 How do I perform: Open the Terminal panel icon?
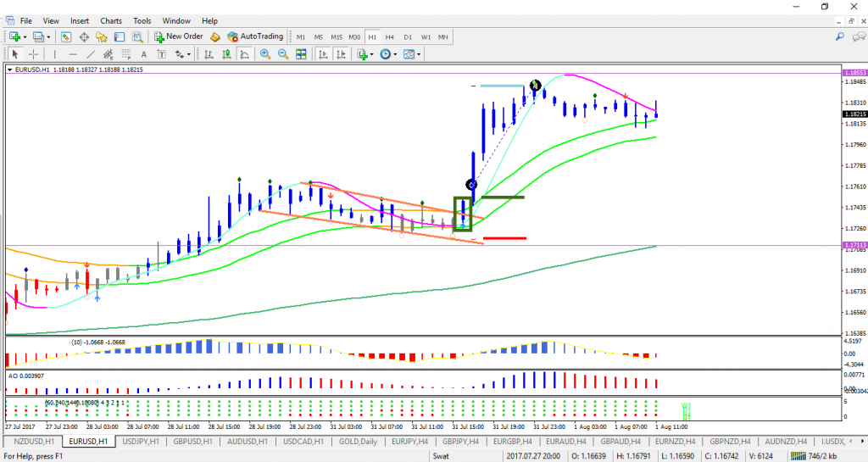click(x=120, y=37)
